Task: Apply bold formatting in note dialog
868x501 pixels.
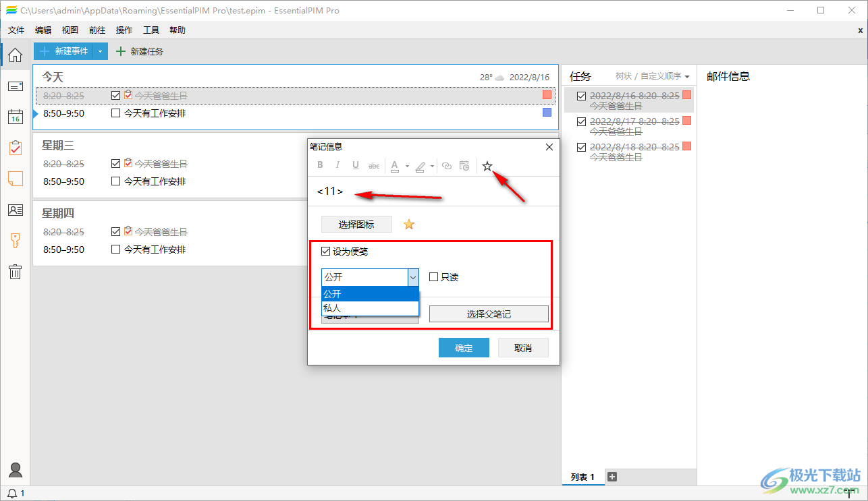Action: coord(320,165)
